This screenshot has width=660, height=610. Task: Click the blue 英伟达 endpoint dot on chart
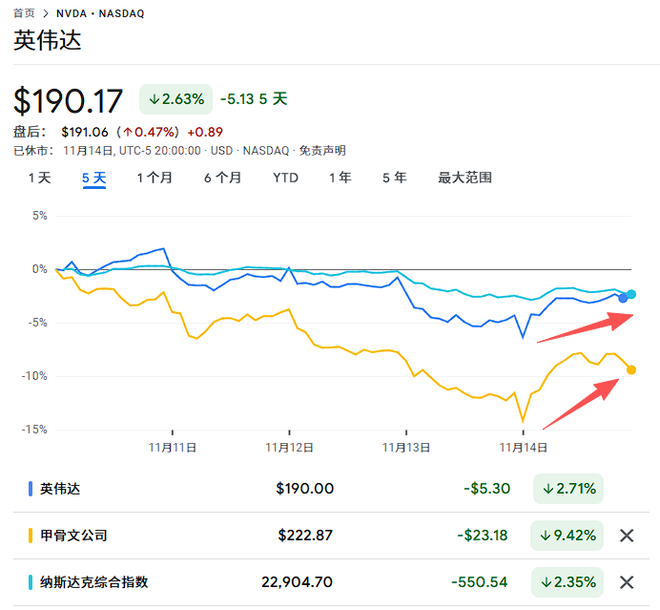623,297
